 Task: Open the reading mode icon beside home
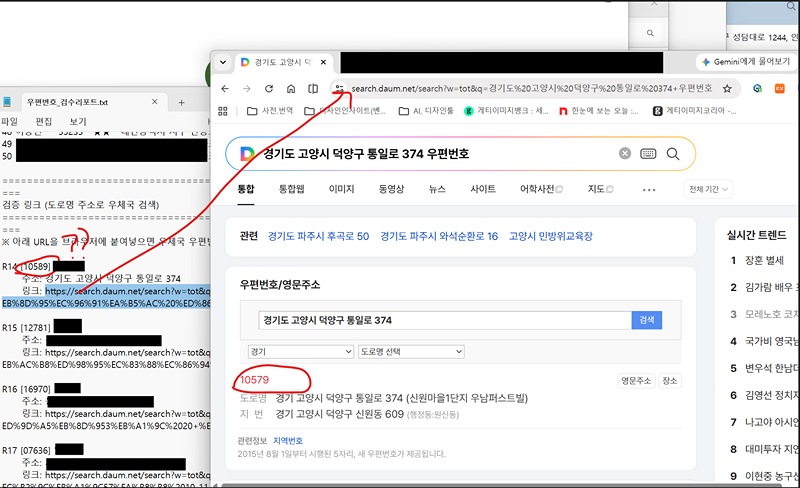pos(313,89)
